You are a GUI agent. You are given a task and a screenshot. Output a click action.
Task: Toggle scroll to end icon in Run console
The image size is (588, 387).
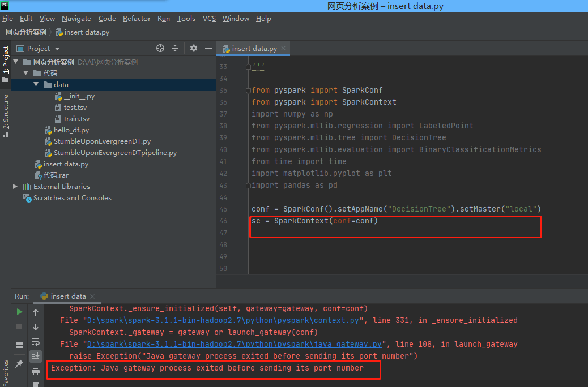tap(36, 356)
